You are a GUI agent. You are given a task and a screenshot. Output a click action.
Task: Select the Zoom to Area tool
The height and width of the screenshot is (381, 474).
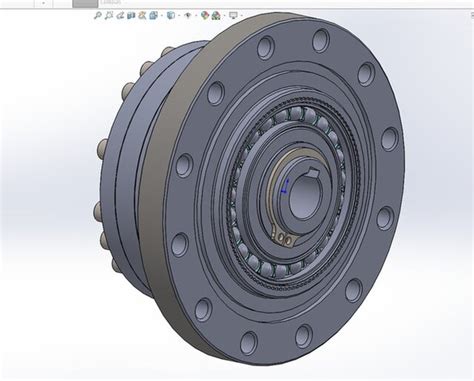(109, 15)
